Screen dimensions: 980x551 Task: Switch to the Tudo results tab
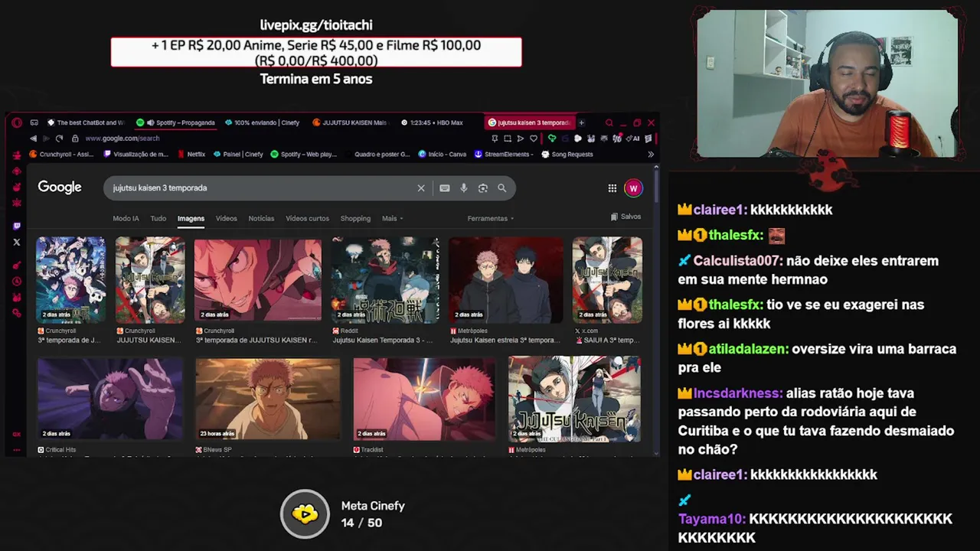click(x=158, y=219)
